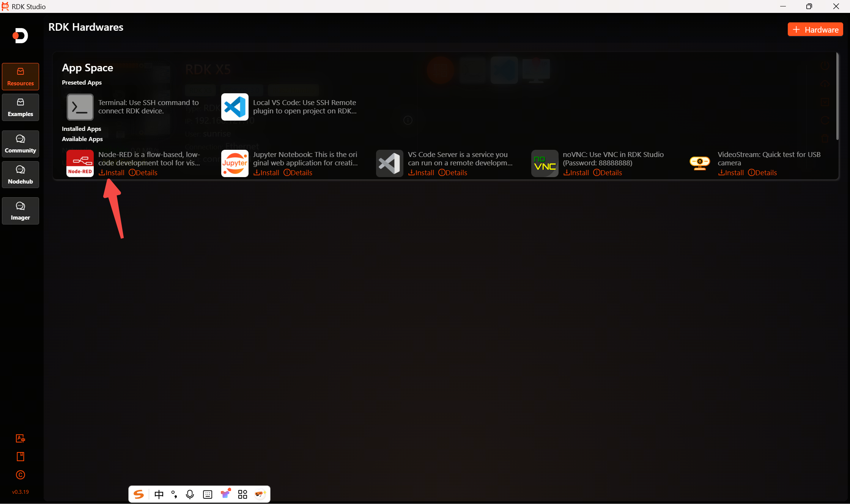Open the Resources panel in the sidebar
This screenshot has width=850, height=504.
point(20,76)
